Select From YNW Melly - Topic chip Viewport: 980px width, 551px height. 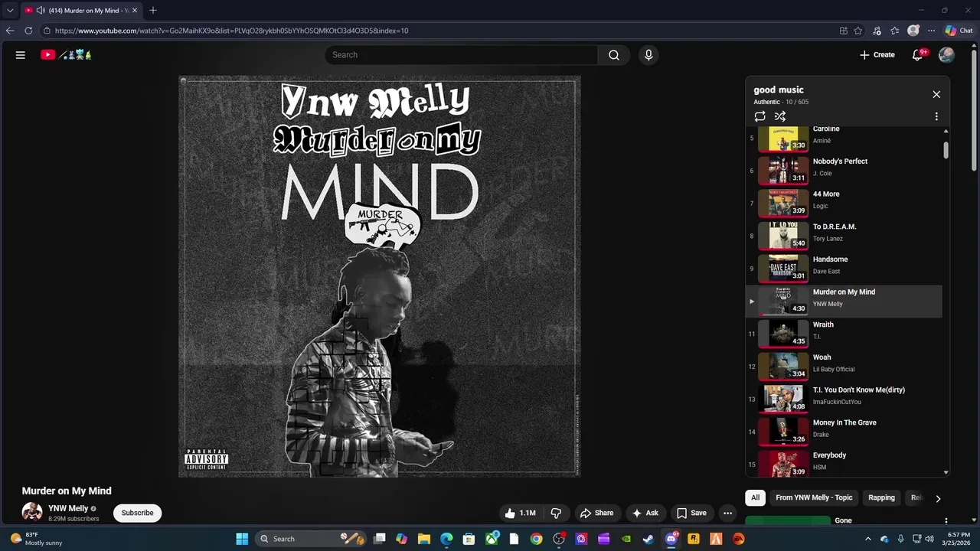point(814,497)
